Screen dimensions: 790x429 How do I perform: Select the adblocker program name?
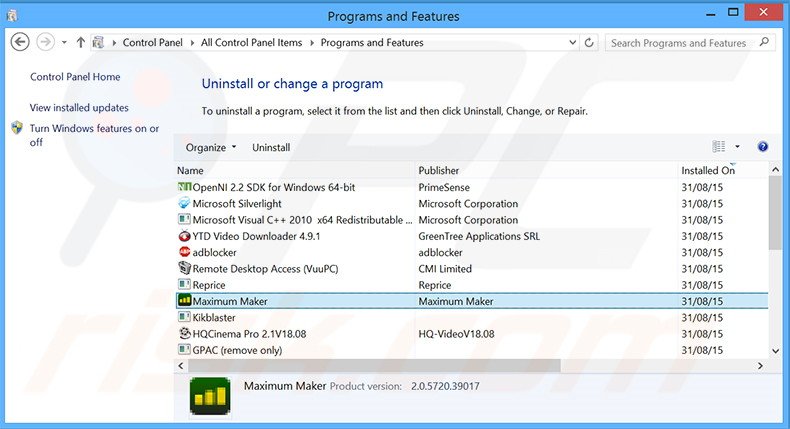[214, 252]
